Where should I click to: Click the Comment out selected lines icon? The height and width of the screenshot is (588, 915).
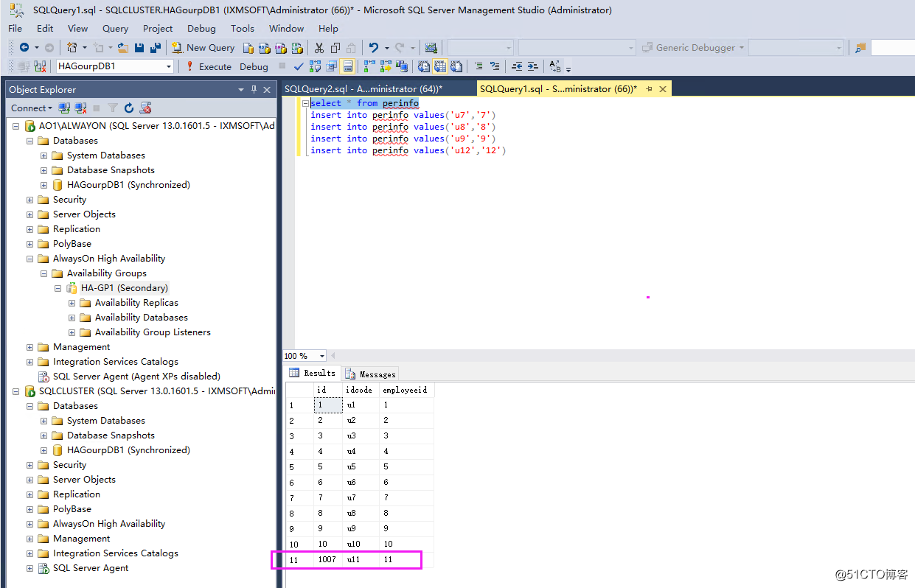click(479, 66)
